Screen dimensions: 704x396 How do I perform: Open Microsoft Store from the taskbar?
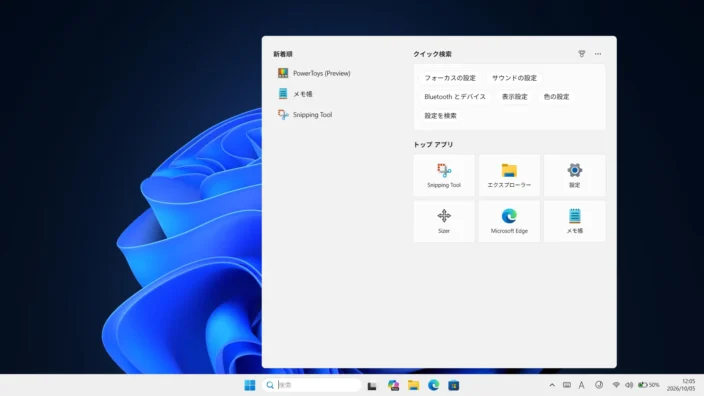453,385
